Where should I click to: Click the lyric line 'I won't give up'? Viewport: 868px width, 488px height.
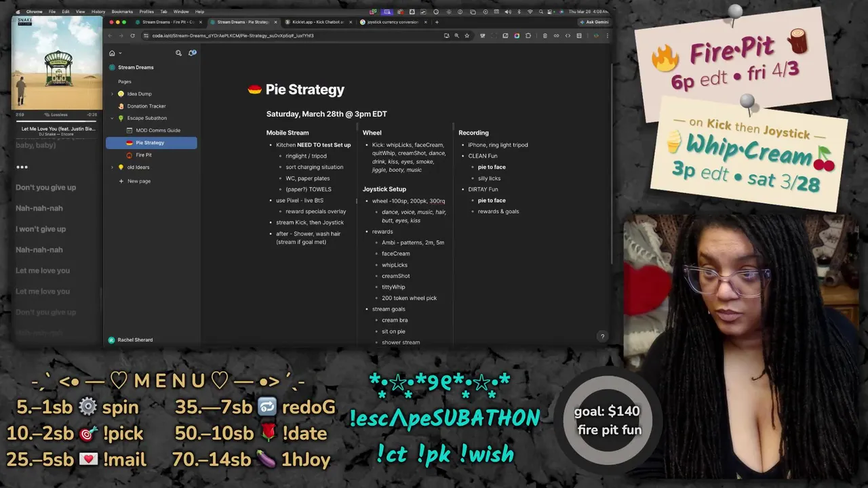41,229
